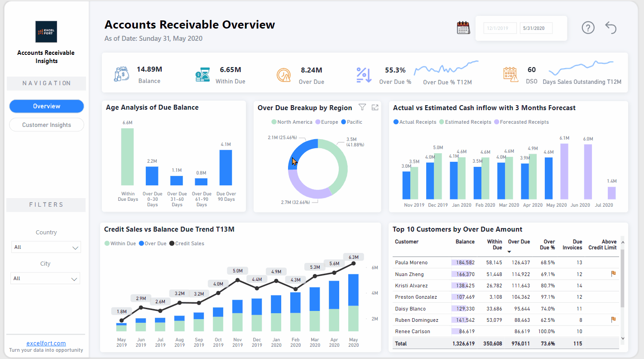Image resolution: width=644 pixels, height=359 pixels.
Task: Click the back arrow reset icon
Action: pos(611,28)
